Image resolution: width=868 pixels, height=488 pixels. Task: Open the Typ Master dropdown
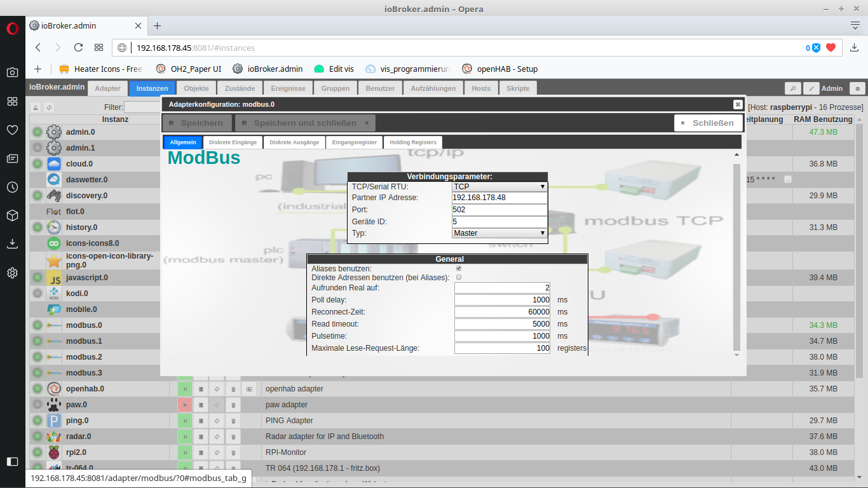point(499,233)
